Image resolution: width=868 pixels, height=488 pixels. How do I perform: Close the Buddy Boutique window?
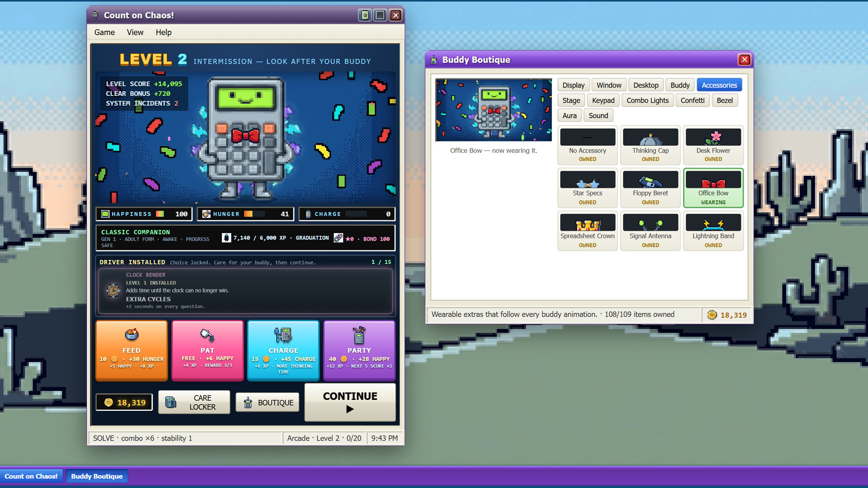[x=744, y=60]
